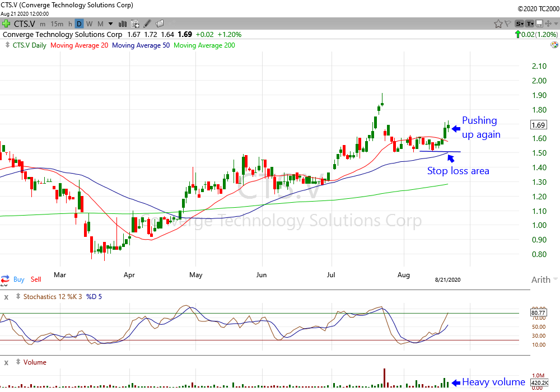Open the timeframe dropdown arrow after M
Image resolution: width=560 pixels, height=392 pixels.
tap(111, 24)
